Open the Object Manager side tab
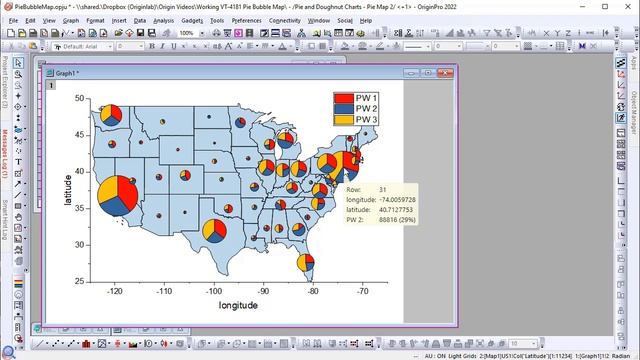This screenshot has height=360, width=640. point(634,113)
